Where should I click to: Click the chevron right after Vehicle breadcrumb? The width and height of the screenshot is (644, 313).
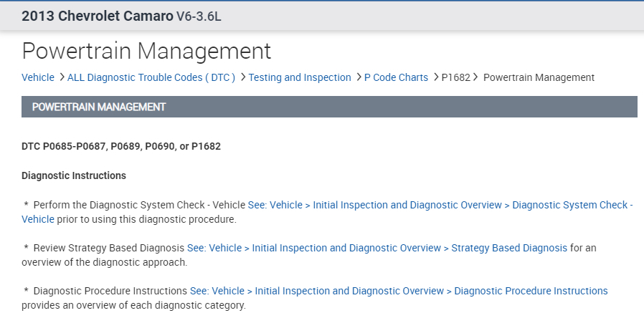click(x=62, y=77)
